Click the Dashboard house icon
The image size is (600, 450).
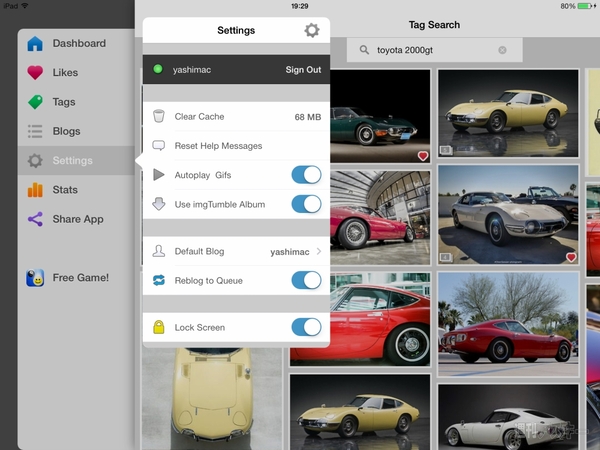click(35, 44)
